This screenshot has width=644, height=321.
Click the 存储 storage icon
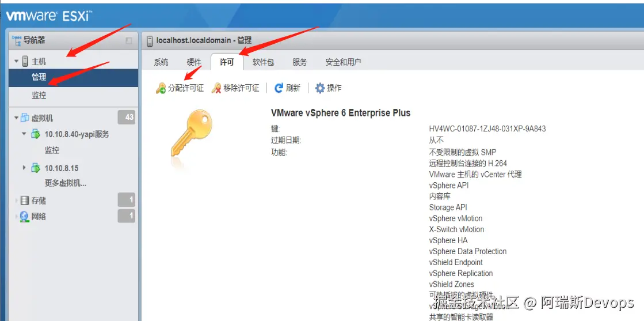tap(25, 201)
